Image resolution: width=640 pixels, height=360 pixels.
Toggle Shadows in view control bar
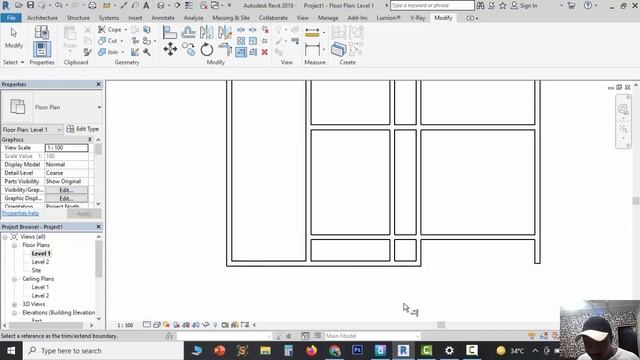click(x=176, y=325)
